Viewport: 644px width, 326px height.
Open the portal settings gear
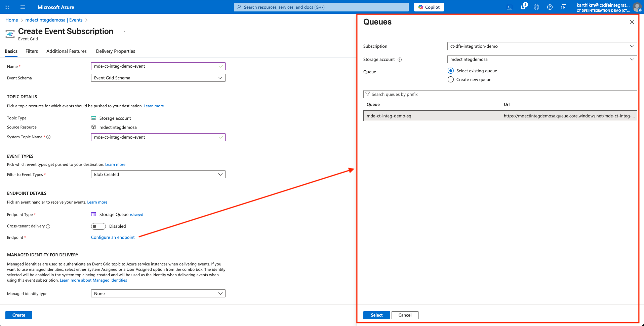point(536,7)
